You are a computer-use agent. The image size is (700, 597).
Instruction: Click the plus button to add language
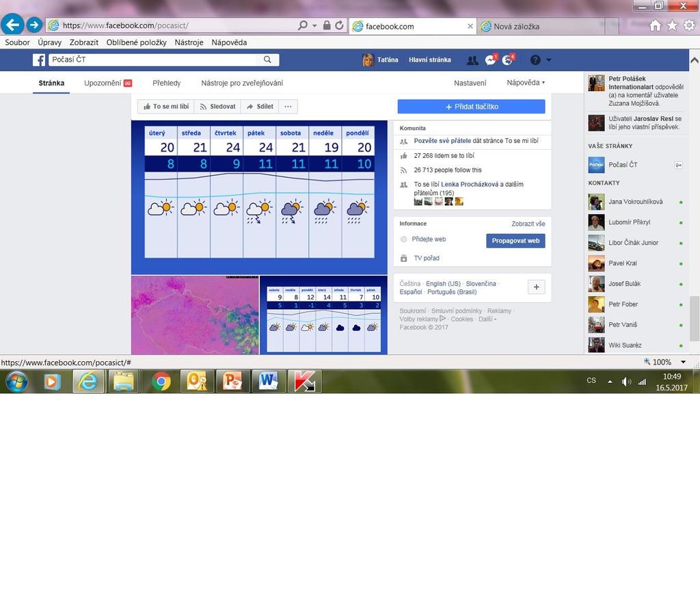tap(536, 287)
